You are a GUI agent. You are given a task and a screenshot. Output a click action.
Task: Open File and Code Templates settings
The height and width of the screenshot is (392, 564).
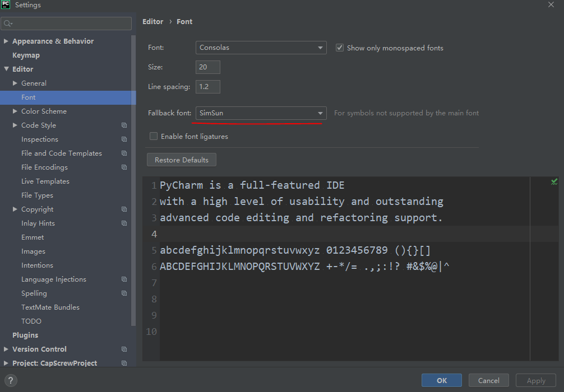click(x=62, y=153)
